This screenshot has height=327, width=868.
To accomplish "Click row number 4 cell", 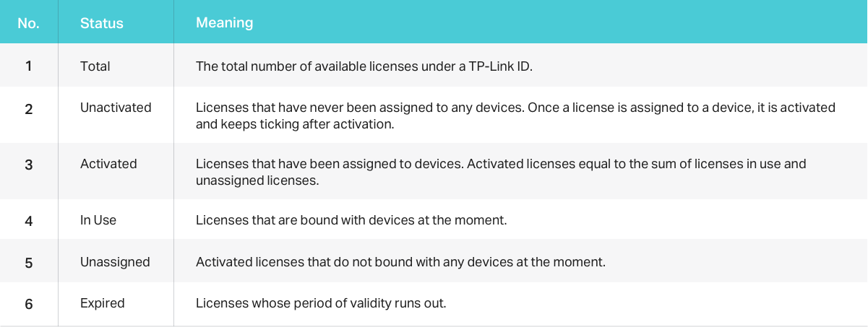I will point(29,220).
